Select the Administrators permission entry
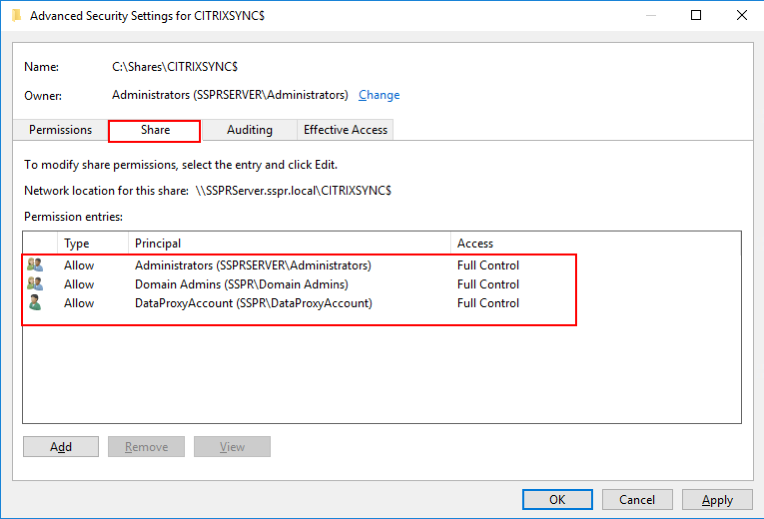 (x=253, y=266)
